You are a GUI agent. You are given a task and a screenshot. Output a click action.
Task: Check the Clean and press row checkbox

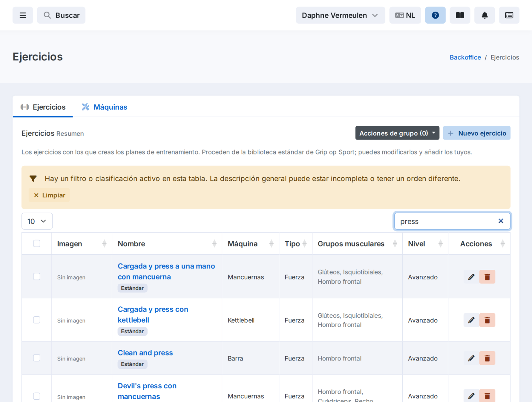[x=37, y=358]
